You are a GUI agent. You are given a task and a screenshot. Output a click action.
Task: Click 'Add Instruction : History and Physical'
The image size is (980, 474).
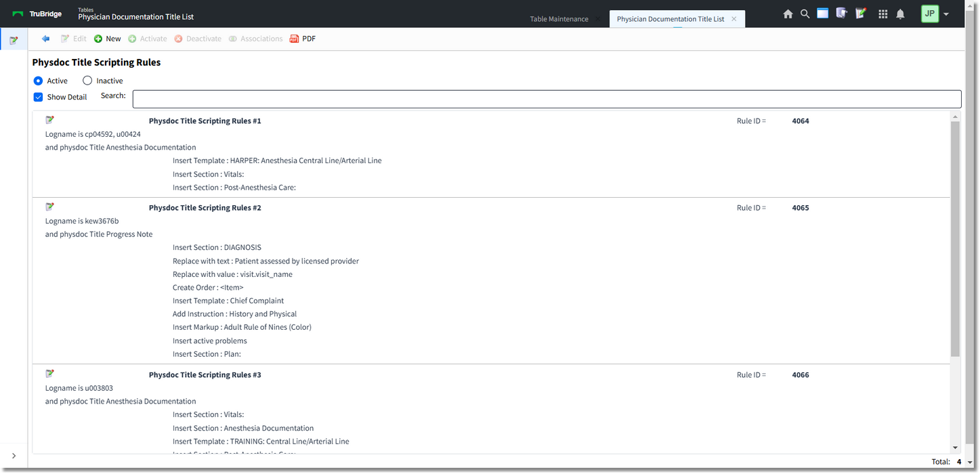[x=234, y=314]
